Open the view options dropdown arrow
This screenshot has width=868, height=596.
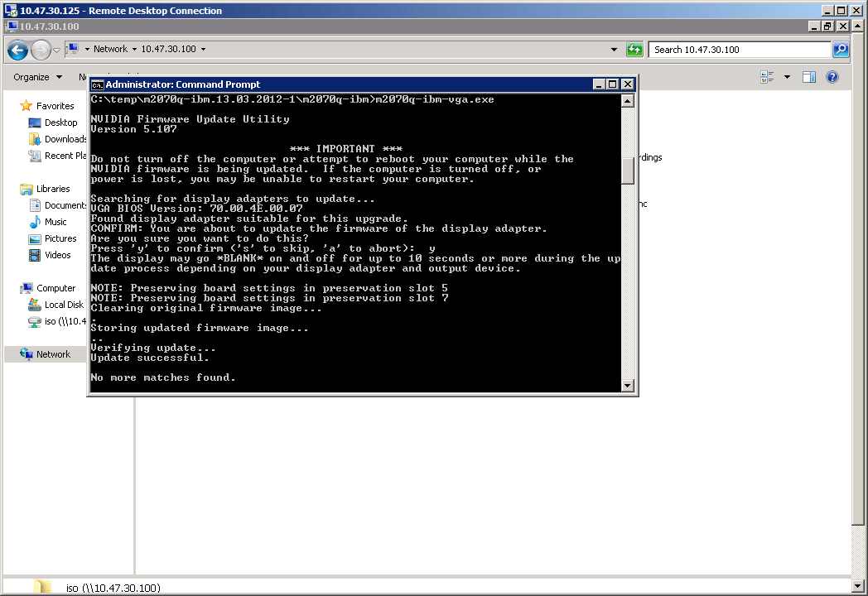[787, 78]
